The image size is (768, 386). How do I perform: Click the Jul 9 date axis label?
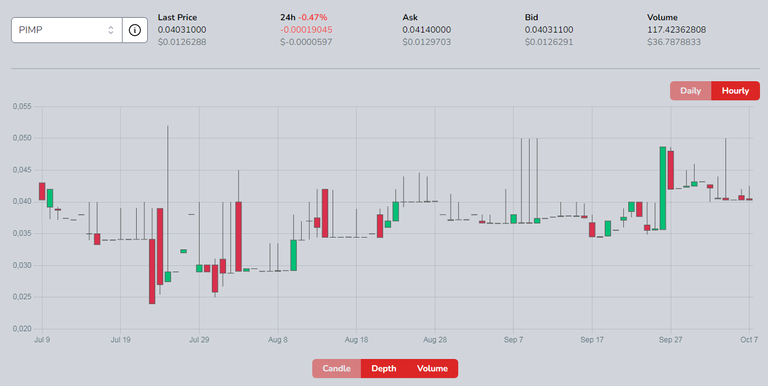pos(42,339)
